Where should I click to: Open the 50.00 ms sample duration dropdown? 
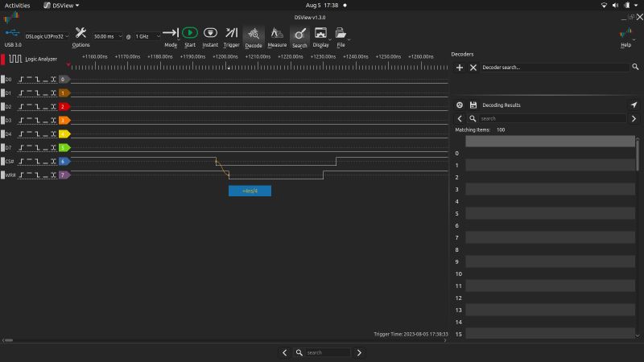click(108, 36)
